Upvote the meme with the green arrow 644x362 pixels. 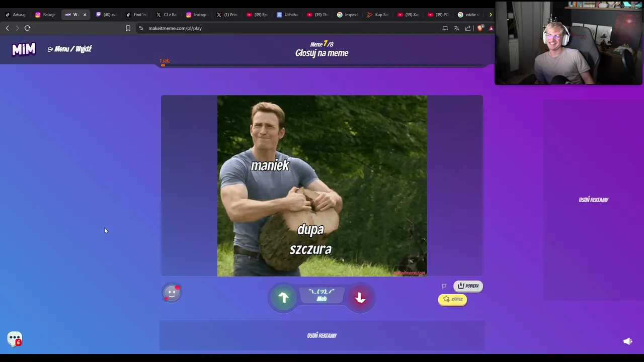(283, 298)
